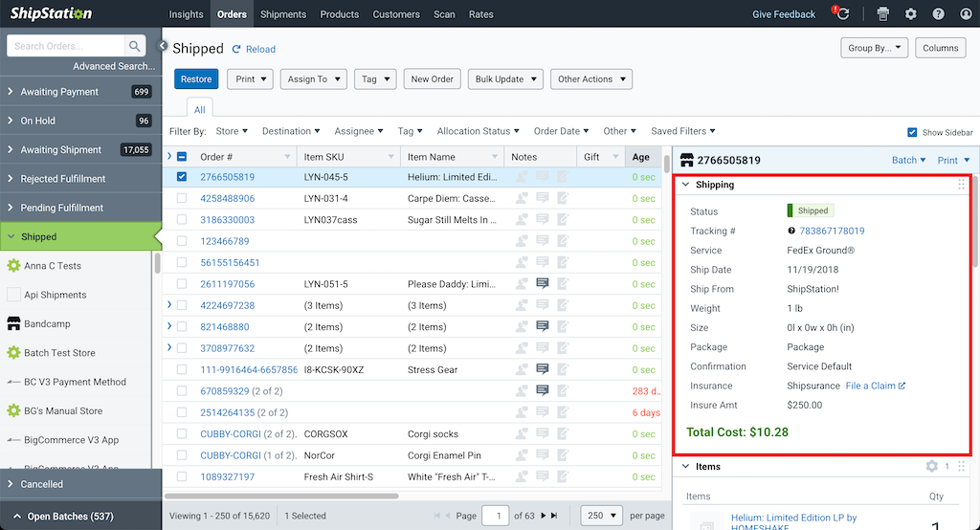Screen dimensions: 980x530
Task: Open the Customers menu
Action: pos(396,13)
